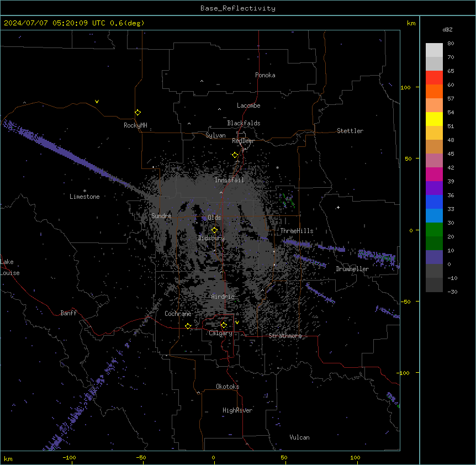Click the Drumheller city label

(352, 269)
